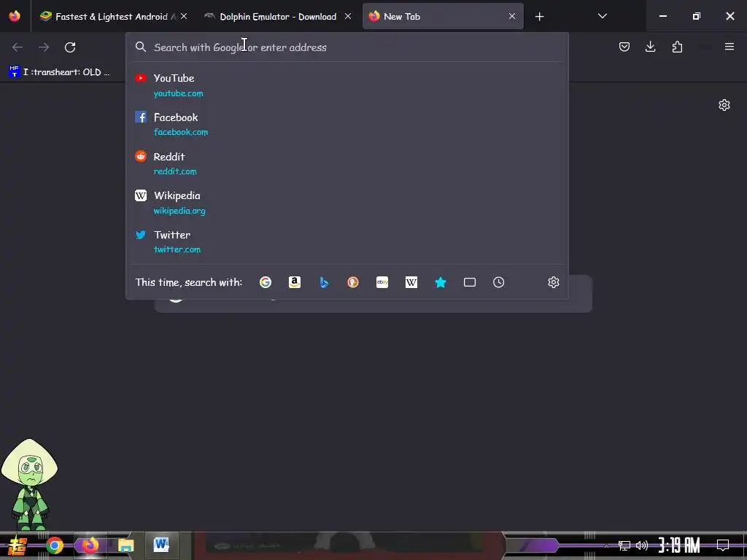Screen dimensions: 747x560
Task: Search this time with Bing
Action: (x=324, y=282)
